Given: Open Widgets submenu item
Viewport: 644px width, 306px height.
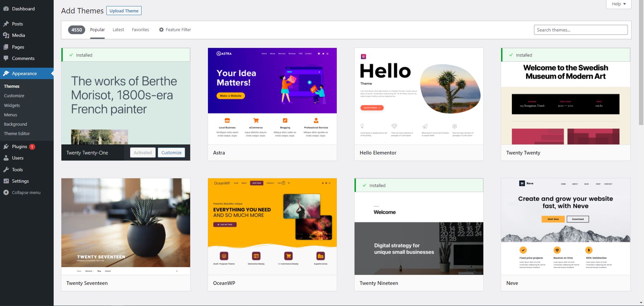Looking at the screenshot, I should pyautogui.click(x=12, y=105).
